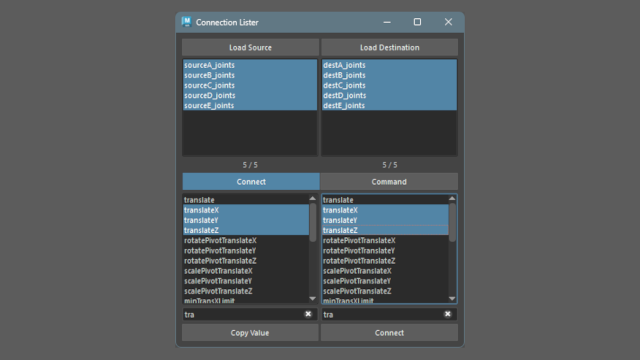Click the Copy Value button
Screen dimensions: 640x360
(250, 333)
